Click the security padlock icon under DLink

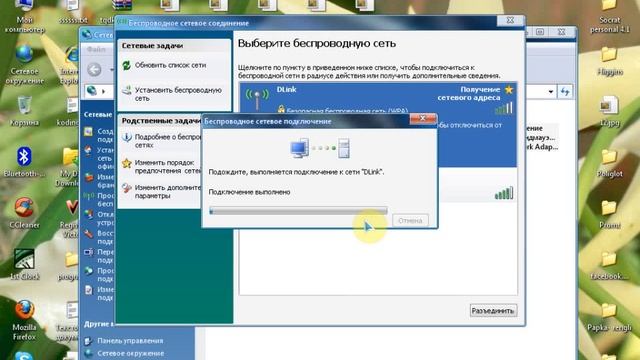281,109
